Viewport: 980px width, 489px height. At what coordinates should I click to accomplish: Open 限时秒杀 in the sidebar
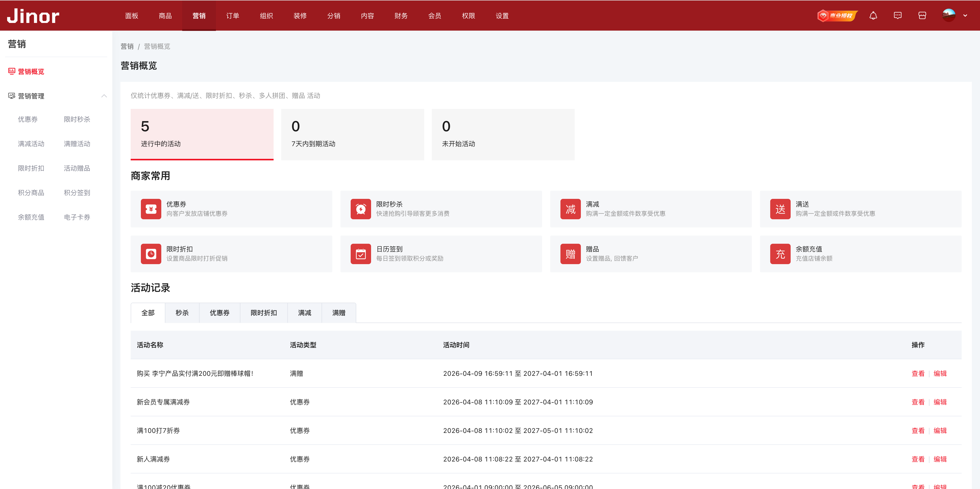coord(77,119)
